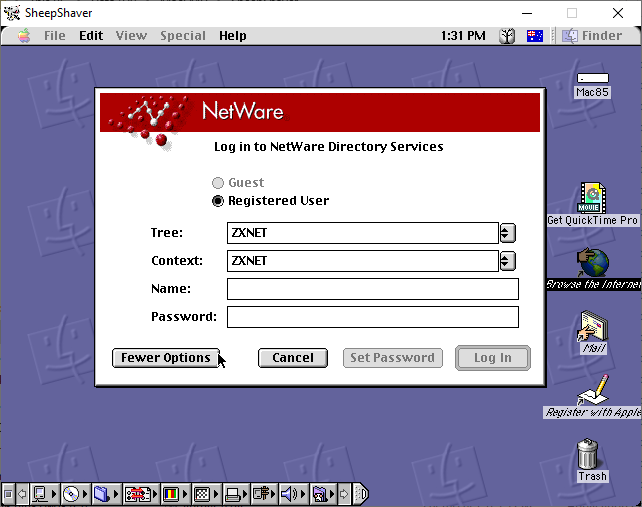Open the printer selector strip module

(237, 494)
